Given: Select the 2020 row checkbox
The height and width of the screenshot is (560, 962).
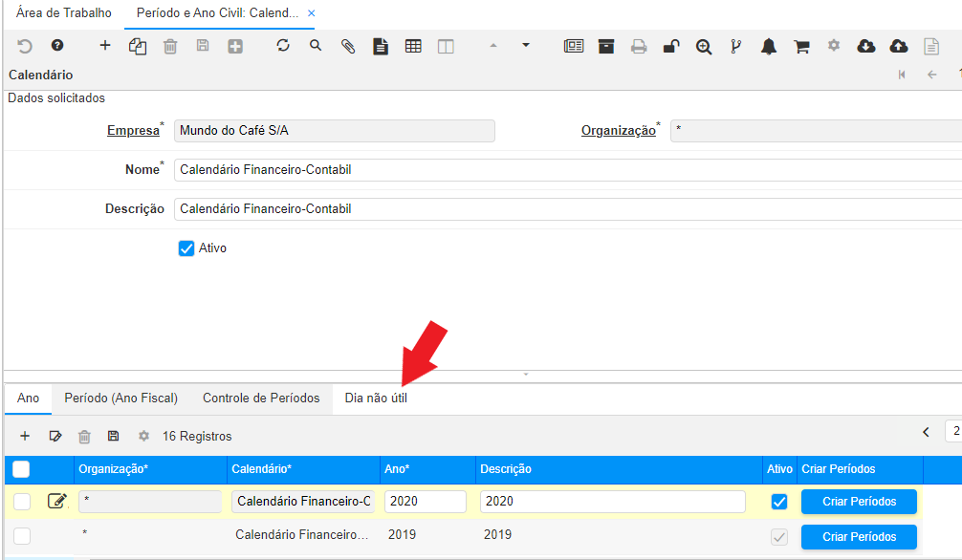Looking at the screenshot, I should tap(22, 501).
